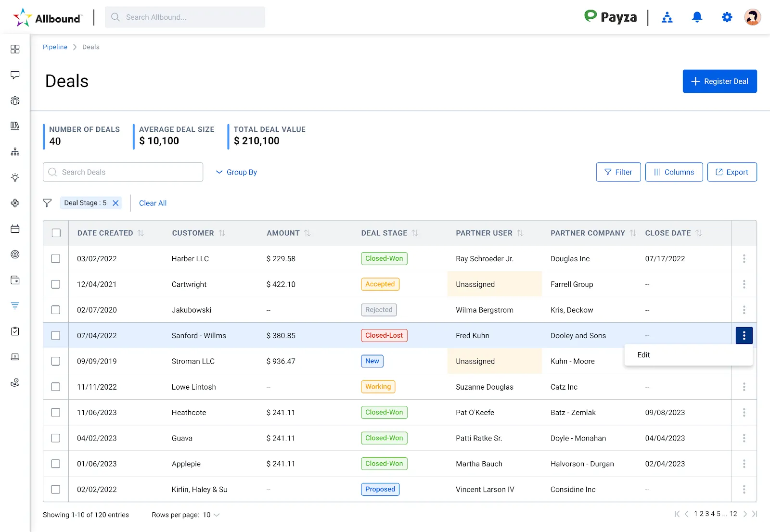Open the Filter button
Viewport: 770px width, 532px height.
618,172
